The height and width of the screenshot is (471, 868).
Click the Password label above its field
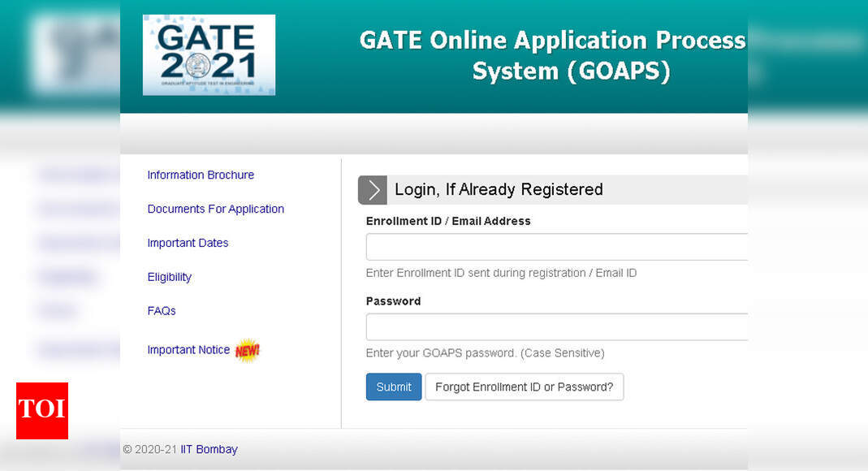(x=393, y=300)
